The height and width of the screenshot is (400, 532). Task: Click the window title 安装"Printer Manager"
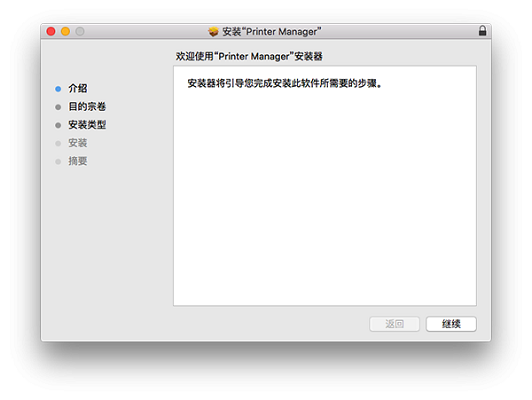(271, 32)
